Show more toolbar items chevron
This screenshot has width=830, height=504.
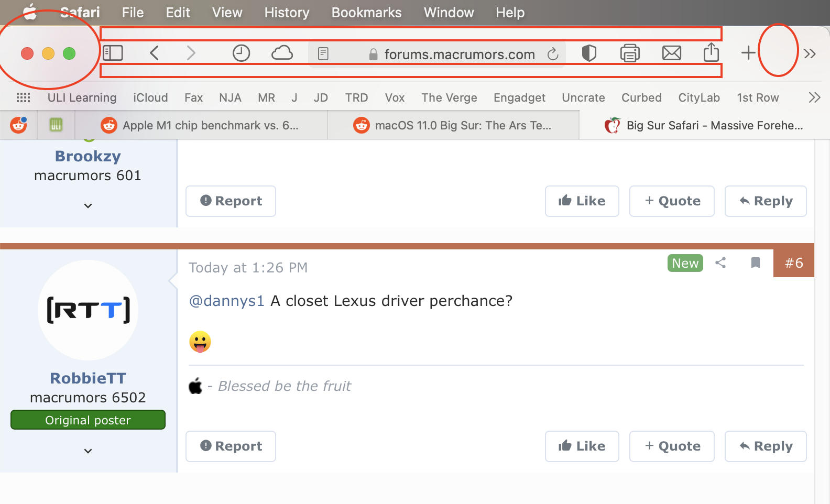810,53
